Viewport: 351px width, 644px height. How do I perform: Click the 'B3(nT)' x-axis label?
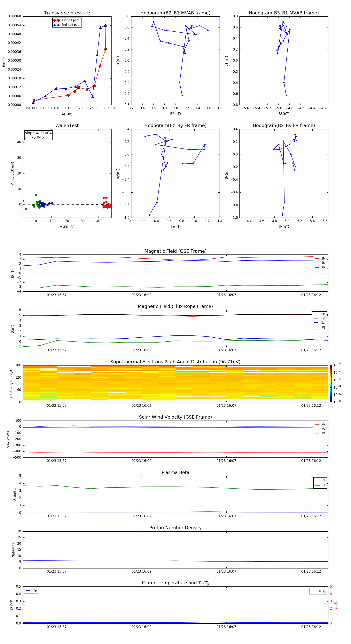pyautogui.click(x=284, y=114)
